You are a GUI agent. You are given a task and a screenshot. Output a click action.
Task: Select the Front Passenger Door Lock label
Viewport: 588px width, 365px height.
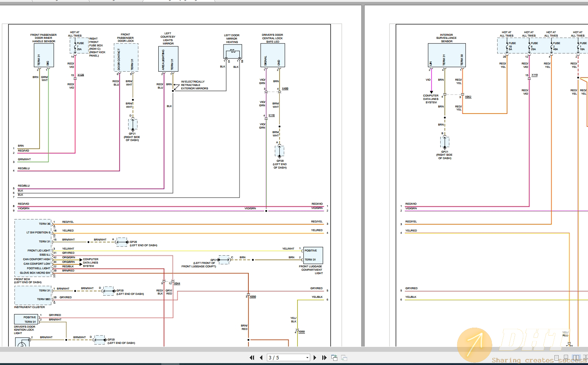(126, 38)
